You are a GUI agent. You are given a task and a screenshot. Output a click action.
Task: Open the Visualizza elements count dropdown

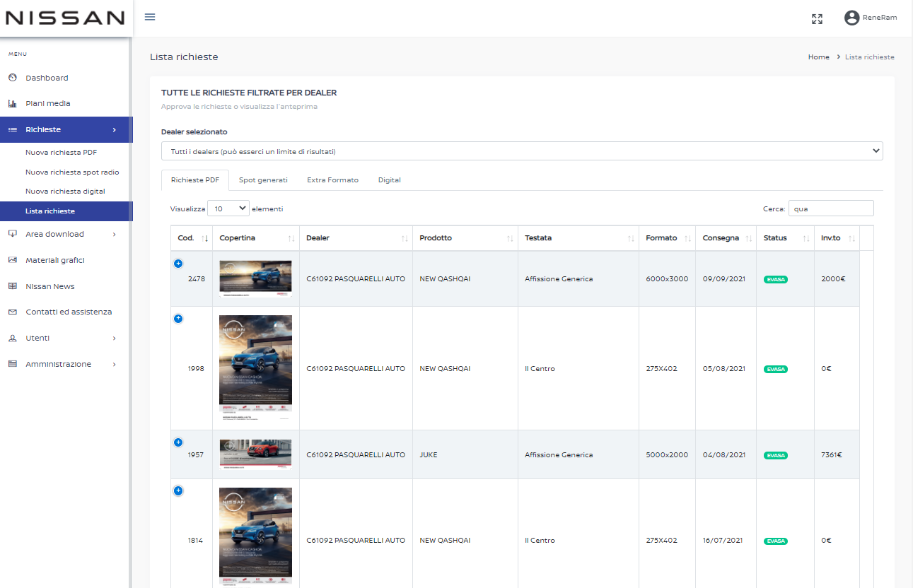[x=228, y=208]
